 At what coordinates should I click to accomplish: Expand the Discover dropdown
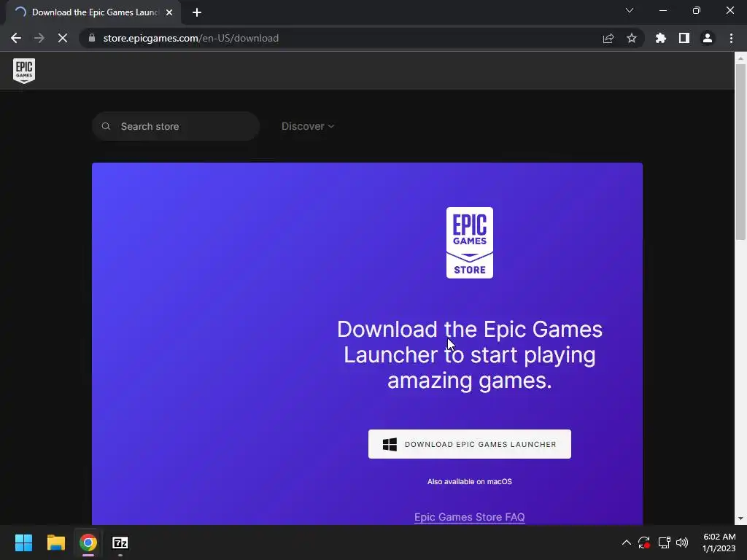coord(308,126)
